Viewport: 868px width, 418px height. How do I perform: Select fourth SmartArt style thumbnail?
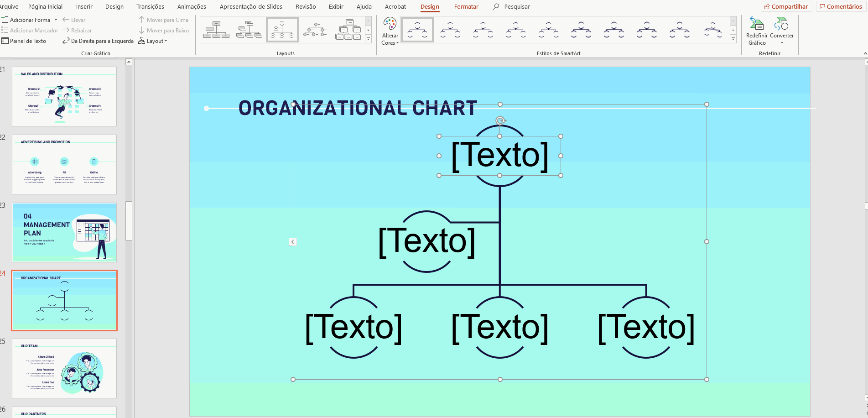coord(516,30)
